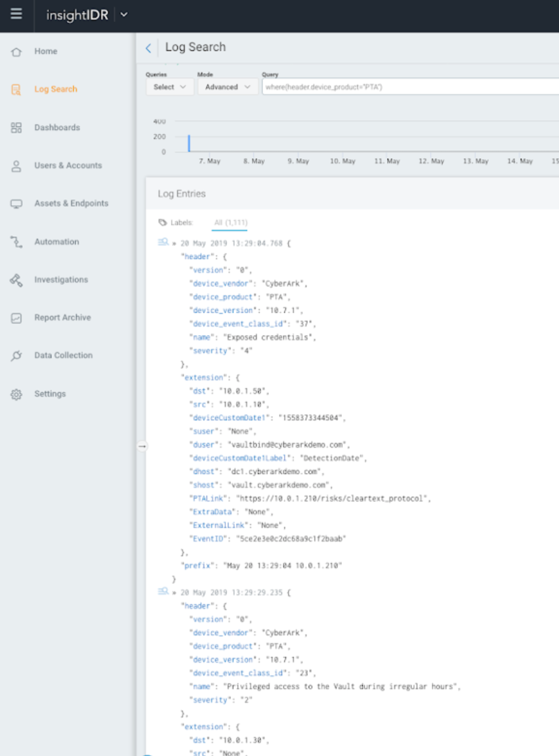
Task: Collapse the 13:29:04.768 log entry arrow
Action: [174, 243]
